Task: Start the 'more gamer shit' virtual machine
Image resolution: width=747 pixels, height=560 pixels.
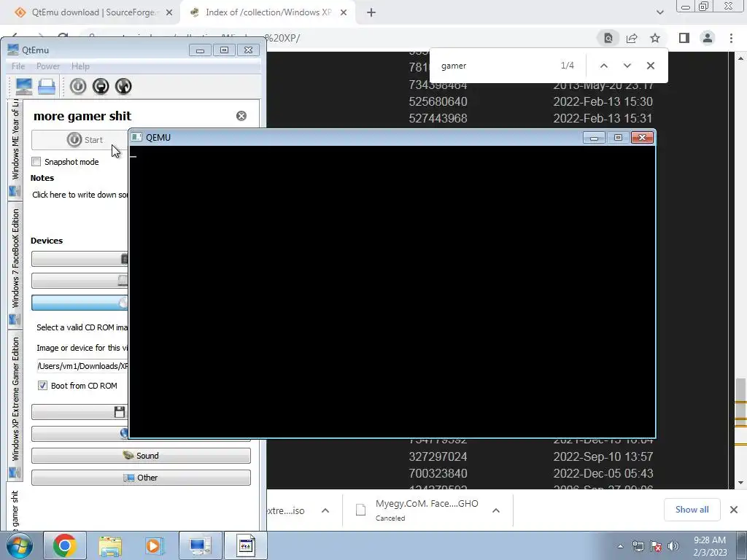Action: pyautogui.click(x=80, y=140)
